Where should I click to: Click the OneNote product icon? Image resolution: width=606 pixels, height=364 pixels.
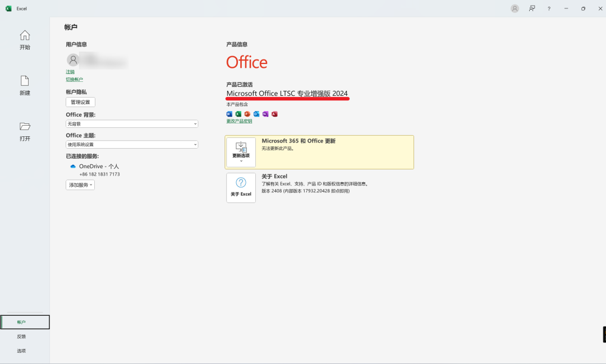(x=265, y=114)
